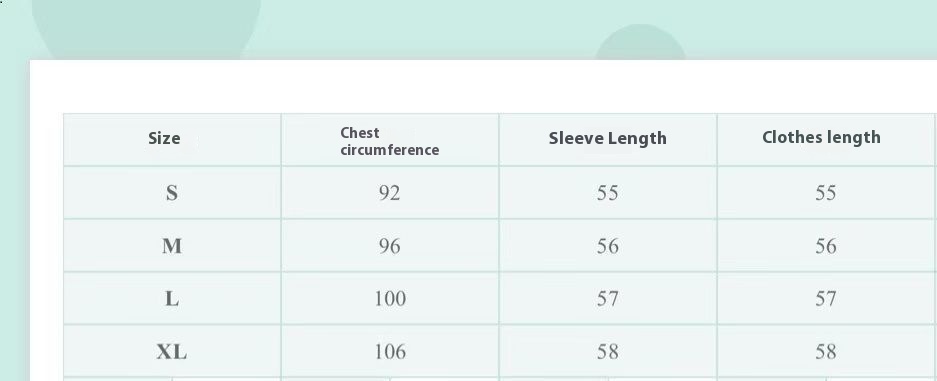Click the sleeve length 57 cell

tap(607, 299)
